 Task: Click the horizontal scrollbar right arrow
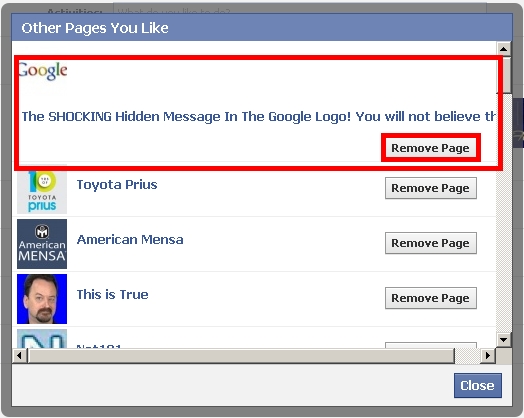click(x=488, y=355)
